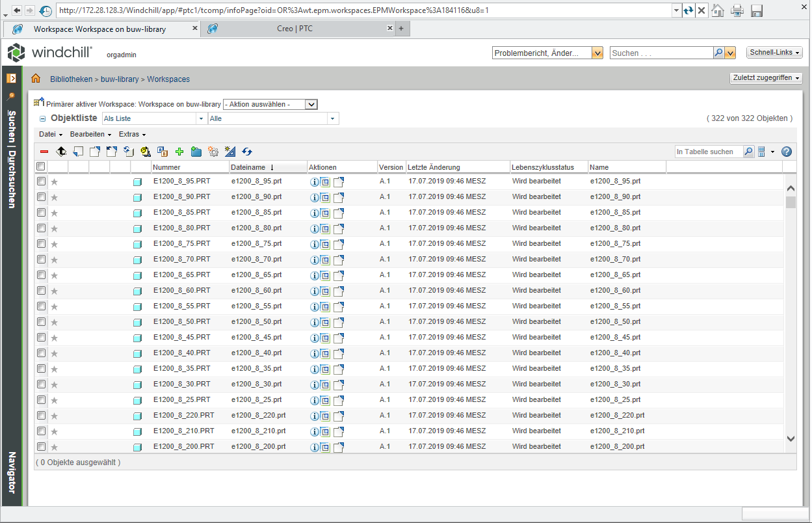The height and width of the screenshot is (523, 812).
Task: Open the table view dropdown arrow
Action: point(772,152)
